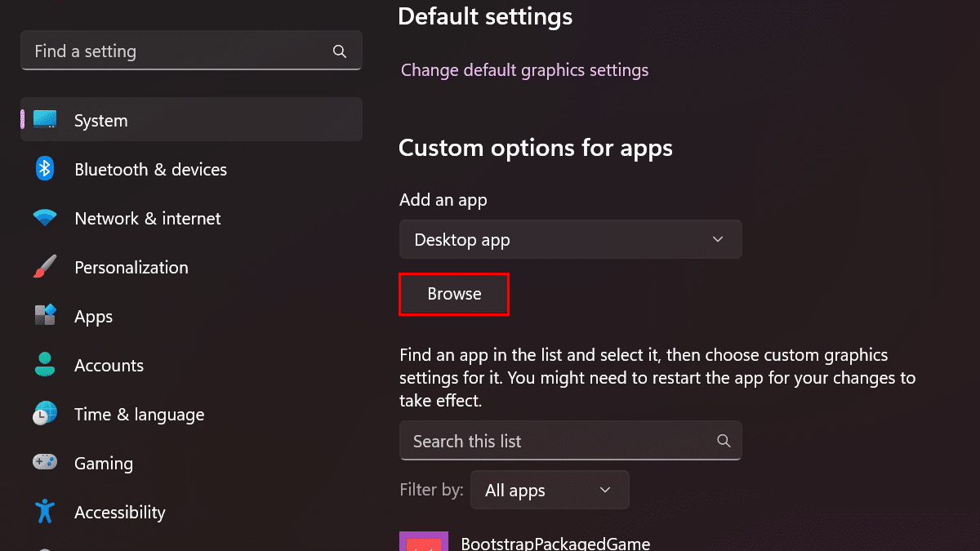Click the Bluetooth icon in sidebar
This screenshot has height=551, width=980.
click(x=45, y=169)
